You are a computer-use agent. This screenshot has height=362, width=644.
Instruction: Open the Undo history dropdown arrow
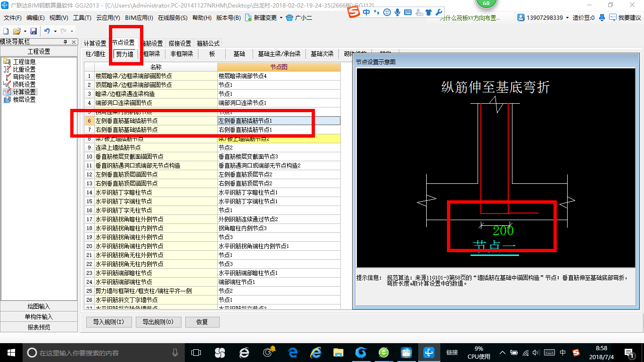[55, 31]
